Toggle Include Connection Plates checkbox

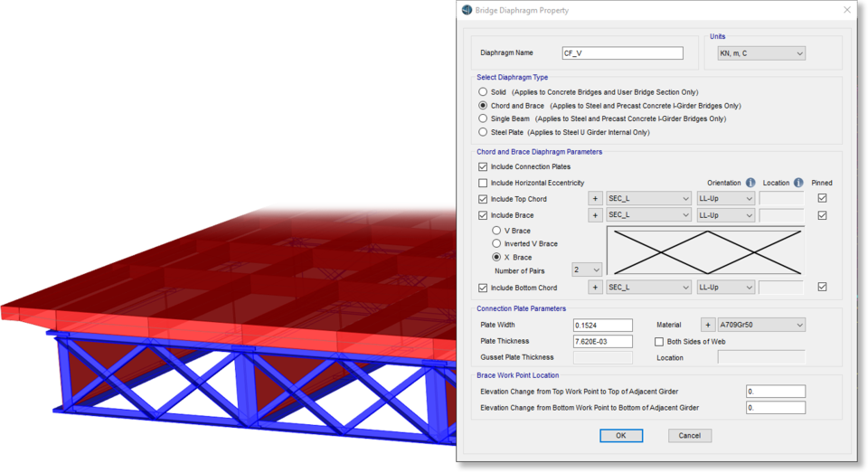(x=483, y=167)
